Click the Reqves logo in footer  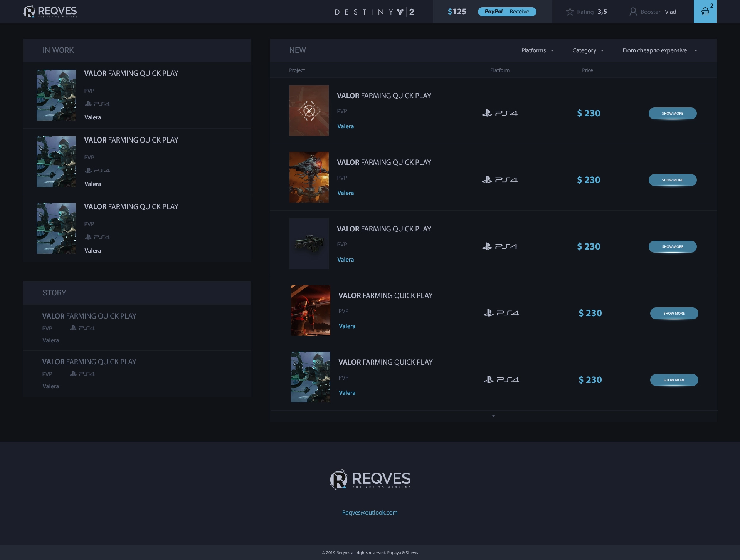point(370,480)
